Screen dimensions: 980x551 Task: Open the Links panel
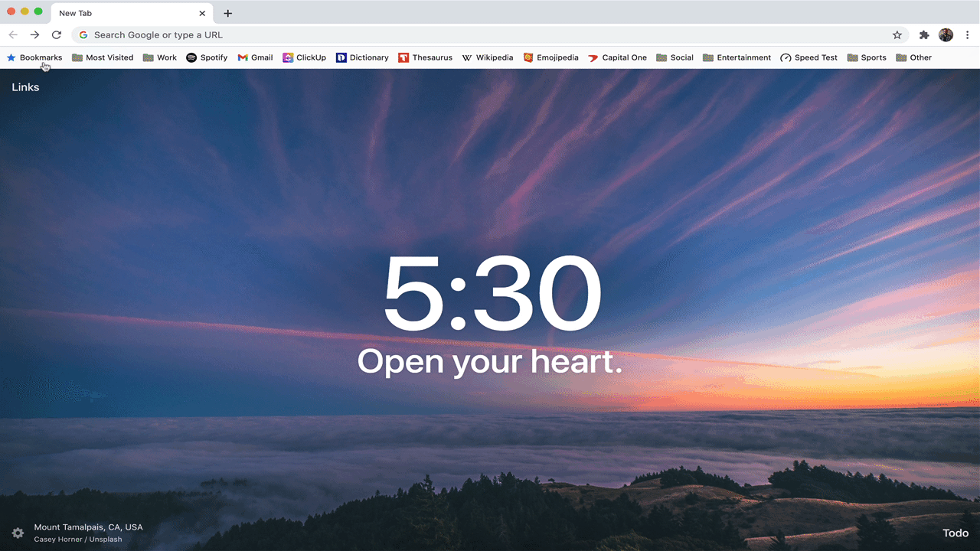pyautogui.click(x=25, y=87)
